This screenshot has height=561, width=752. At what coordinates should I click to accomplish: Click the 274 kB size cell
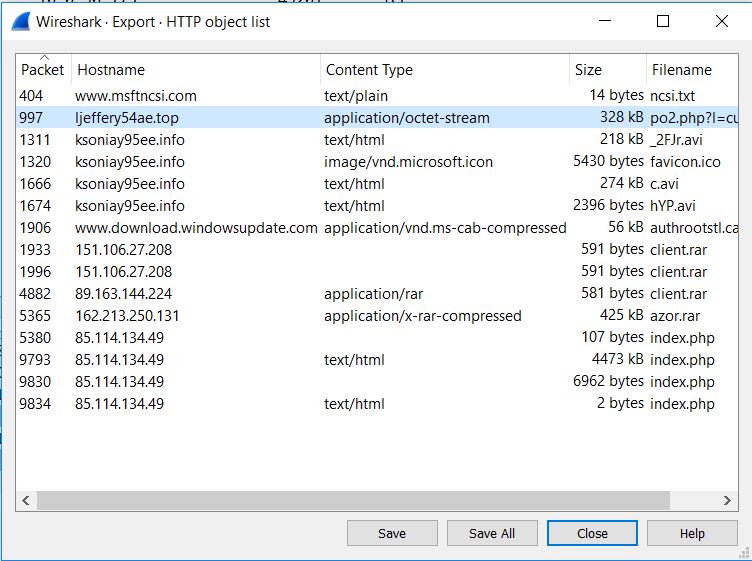(x=622, y=183)
